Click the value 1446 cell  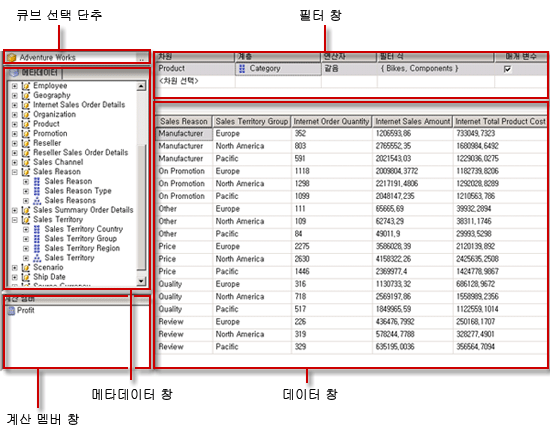point(331,272)
